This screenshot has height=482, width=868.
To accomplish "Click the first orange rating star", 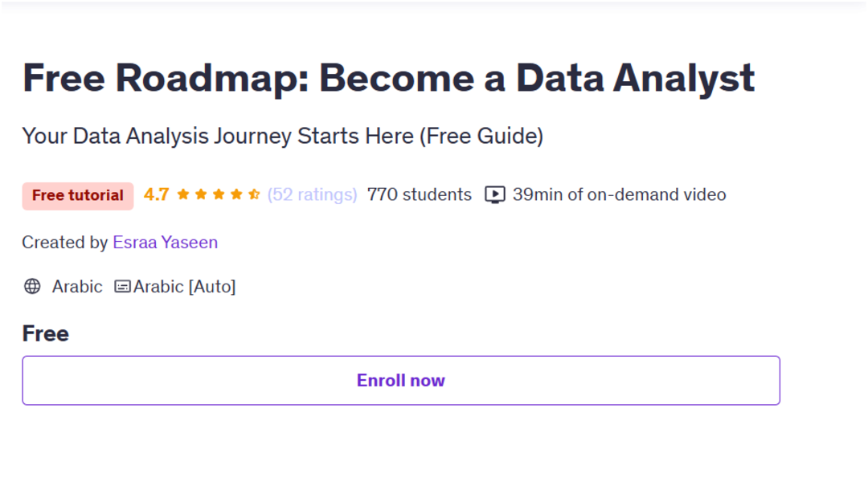I will [183, 194].
